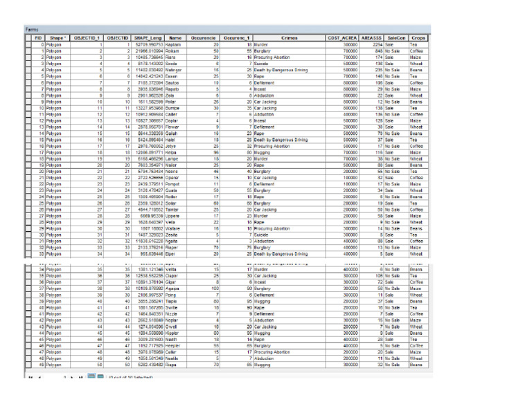Image resolution: width=532 pixels, height=411 pixels.
Task: Tick the row selector box for Dumpe
Action: 28,108
